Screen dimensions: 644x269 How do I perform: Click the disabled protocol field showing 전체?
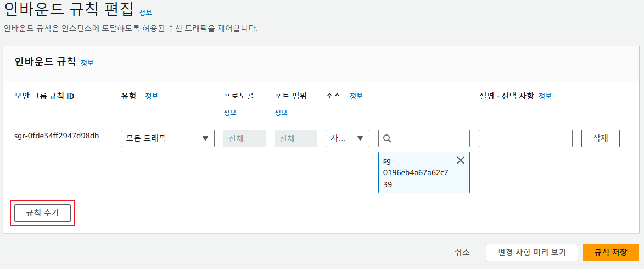point(244,138)
